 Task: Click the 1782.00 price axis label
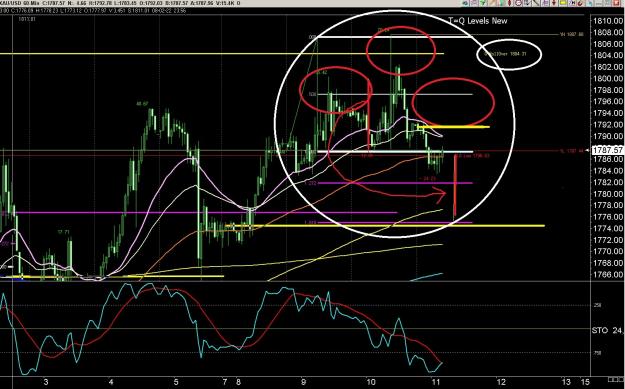(x=608, y=183)
